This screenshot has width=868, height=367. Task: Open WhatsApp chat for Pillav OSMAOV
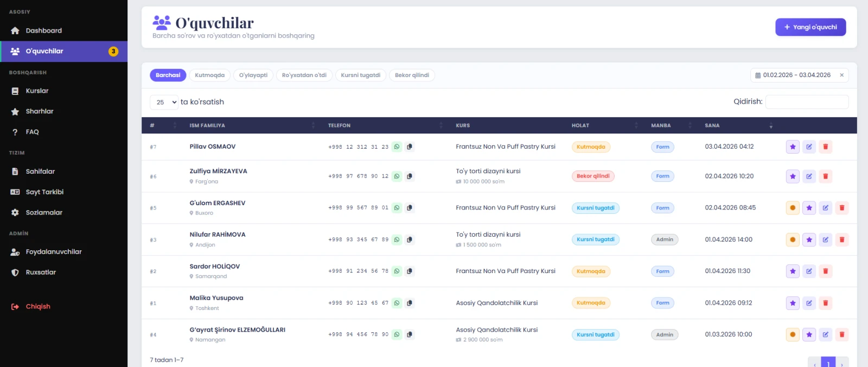click(x=397, y=147)
